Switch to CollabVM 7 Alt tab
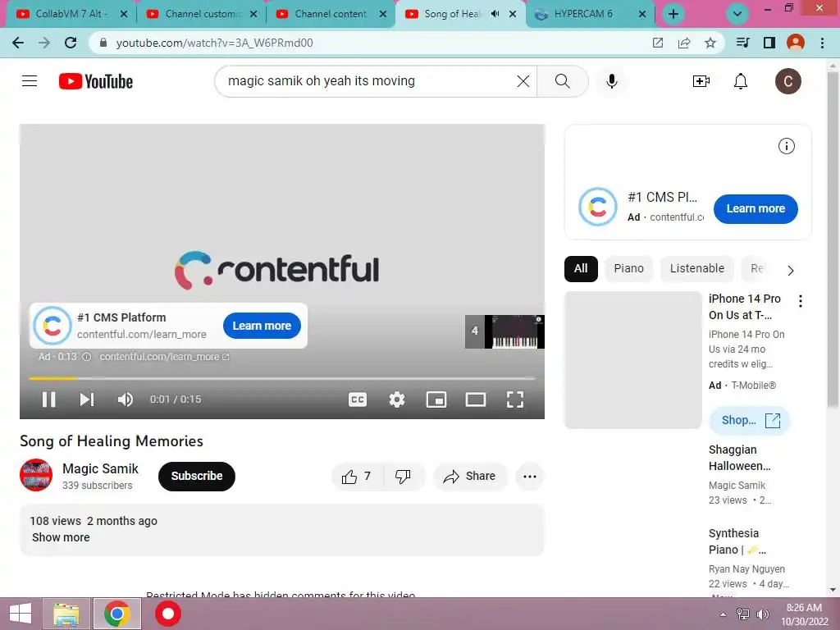 pyautogui.click(x=71, y=14)
